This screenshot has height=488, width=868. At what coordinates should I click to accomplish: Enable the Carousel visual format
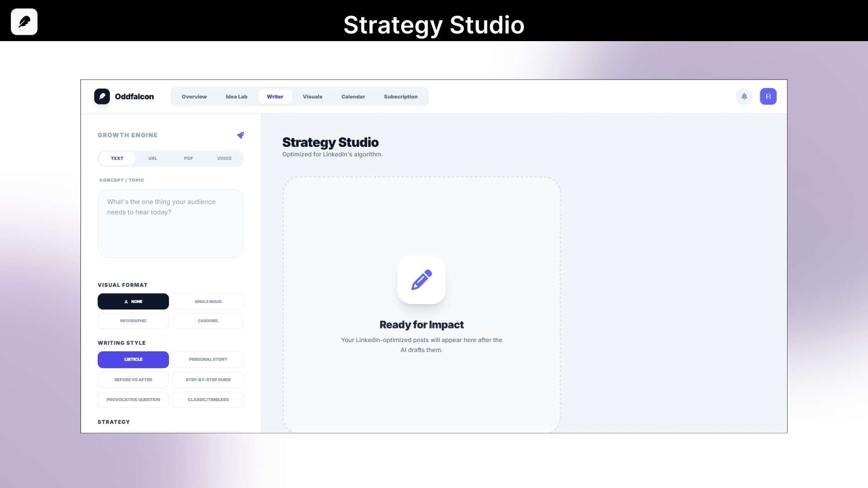pos(208,321)
